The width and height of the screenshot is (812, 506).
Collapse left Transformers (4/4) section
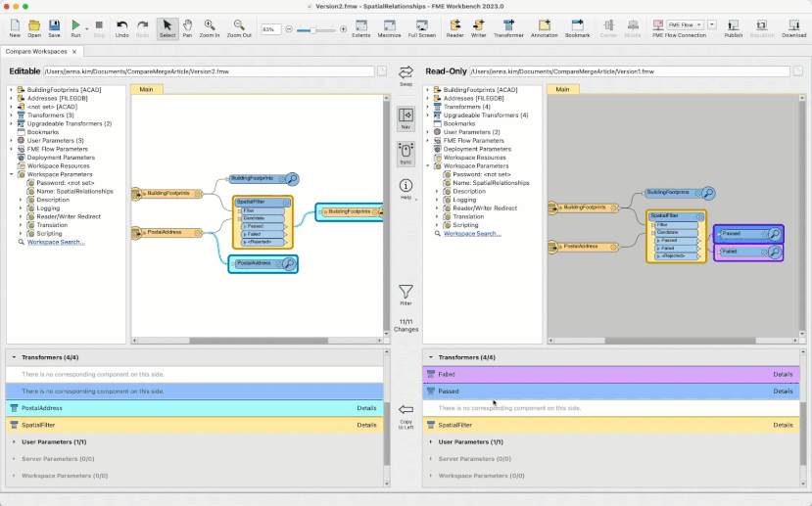pyautogui.click(x=14, y=357)
